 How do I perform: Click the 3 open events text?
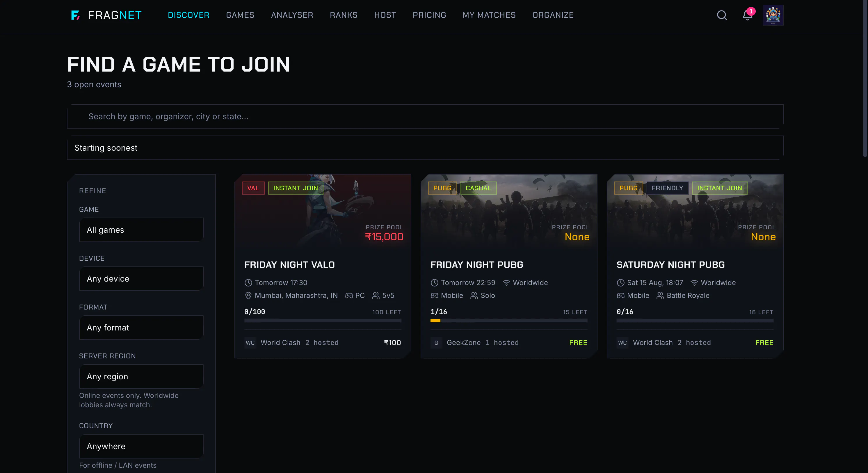(94, 85)
